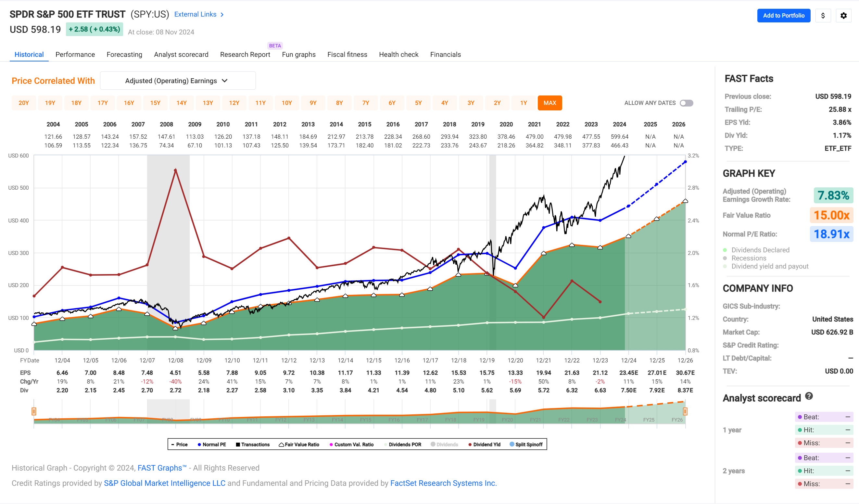Screen dimensions: 859x504
Task: Select the 3Y time range
Action: pos(471,103)
